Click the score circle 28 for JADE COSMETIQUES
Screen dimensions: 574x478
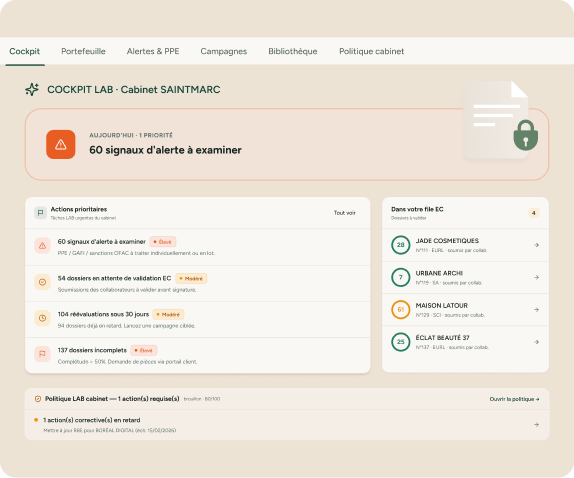tap(400, 245)
